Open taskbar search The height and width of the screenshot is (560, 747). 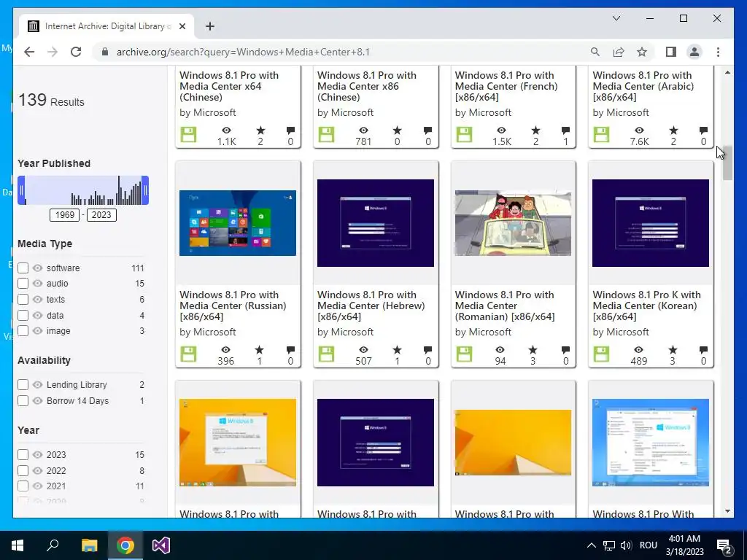coord(53,545)
